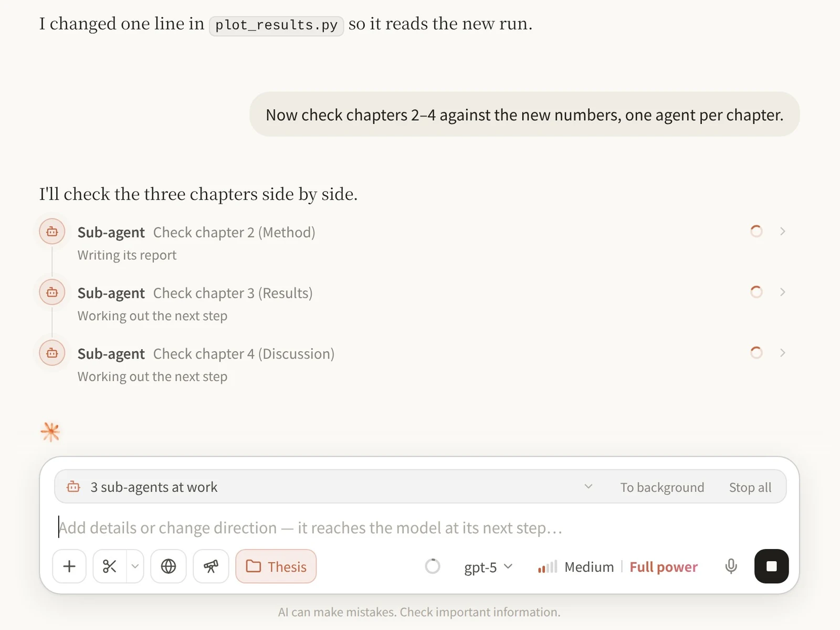Image resolution: width=840 pixels, height=630 pixels.
Task: Click the spinner on Check chapter 2 row
Action: point(756,231)
